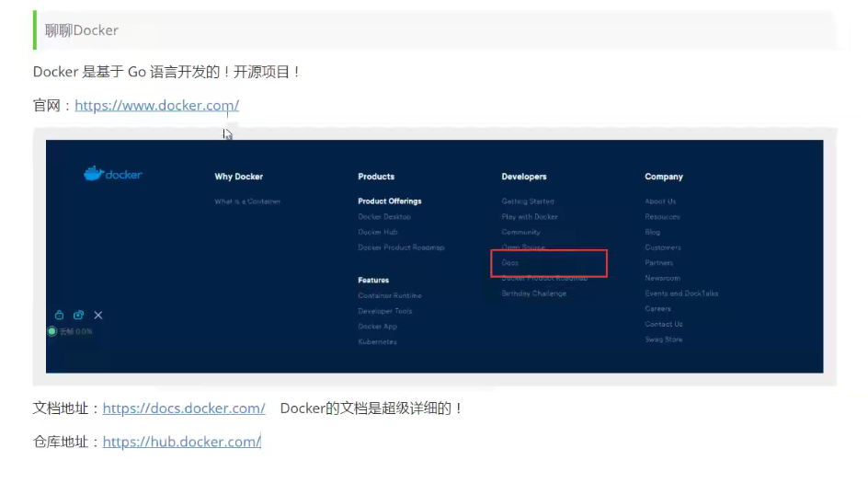868x483 pixels.
Task: Click 'Docker Hub' footer link
Action: tap(378, 232)
